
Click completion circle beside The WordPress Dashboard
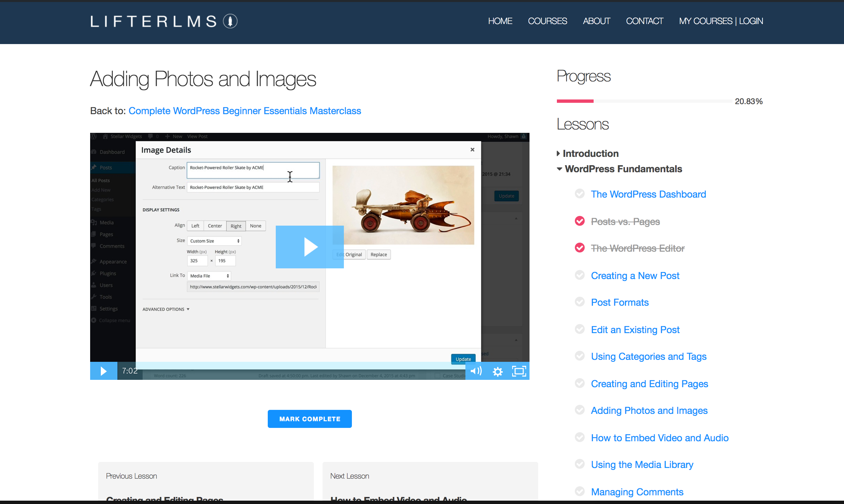(x=580, y=194)
